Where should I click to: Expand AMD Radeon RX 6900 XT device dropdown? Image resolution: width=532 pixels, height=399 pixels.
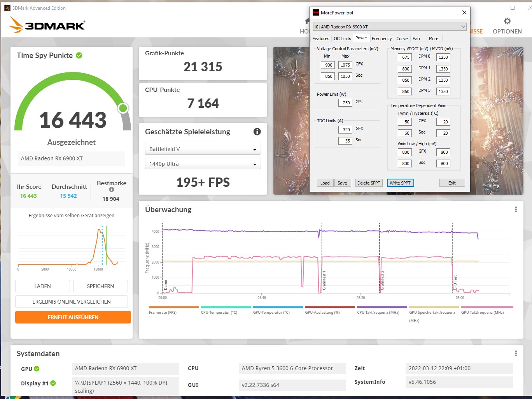coord(390,27)
